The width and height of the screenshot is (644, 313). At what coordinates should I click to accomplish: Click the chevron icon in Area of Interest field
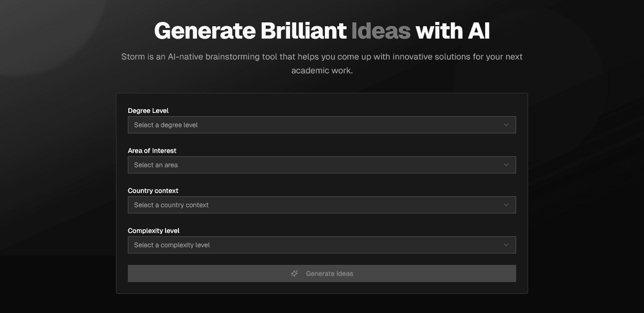506,165
